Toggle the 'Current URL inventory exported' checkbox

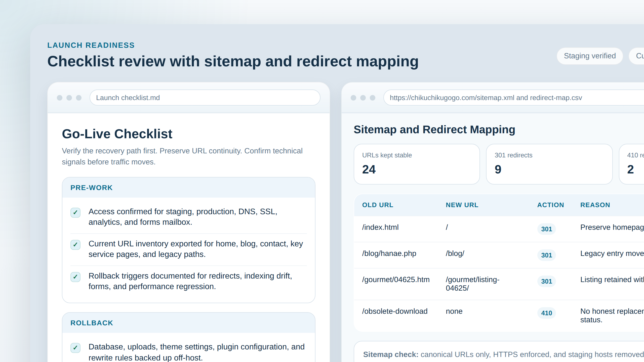click(x=75, y=245)
